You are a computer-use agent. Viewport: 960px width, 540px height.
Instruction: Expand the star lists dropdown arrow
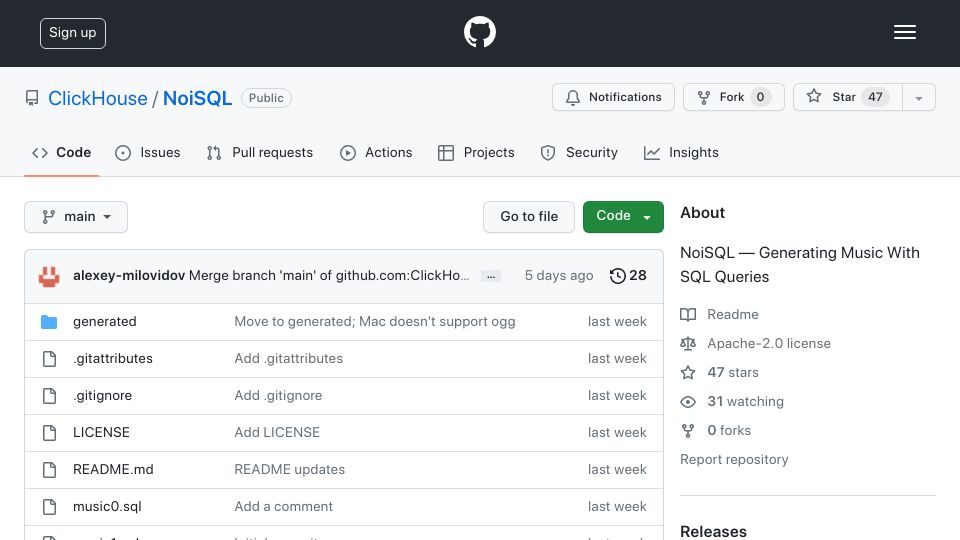[918, 97]
